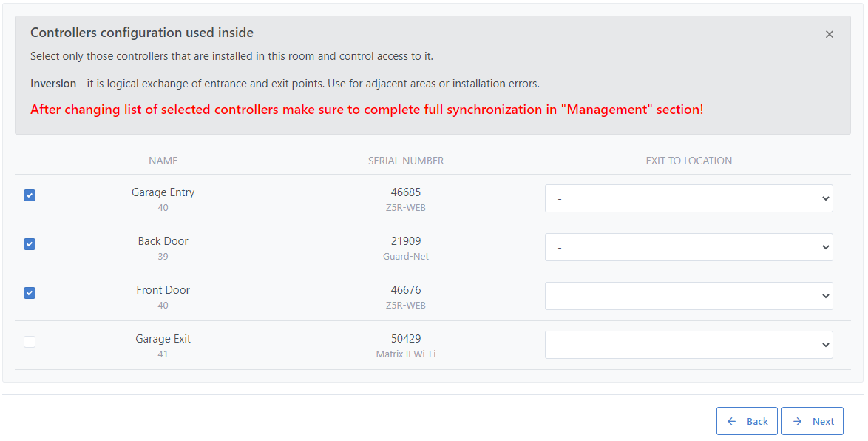This screenshot has height=441, width=868.
Task: Click the Garage Entry controller name
Action: [163, 192]
